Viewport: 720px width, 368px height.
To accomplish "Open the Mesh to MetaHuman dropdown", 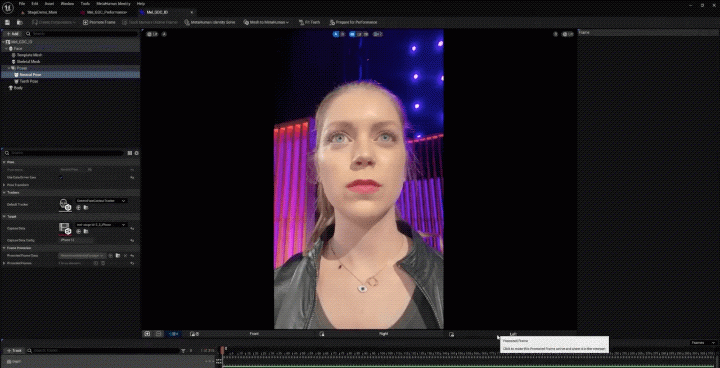I will tap(266, 22).
